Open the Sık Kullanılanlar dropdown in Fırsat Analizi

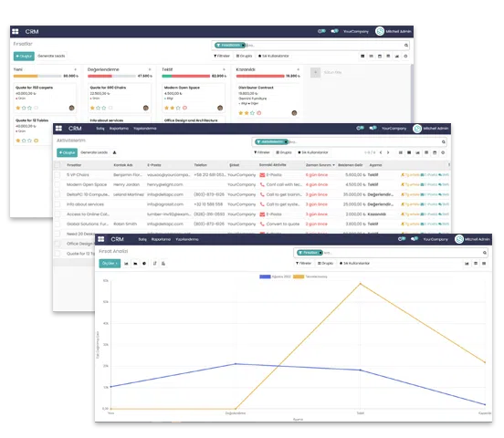point(354,264)
